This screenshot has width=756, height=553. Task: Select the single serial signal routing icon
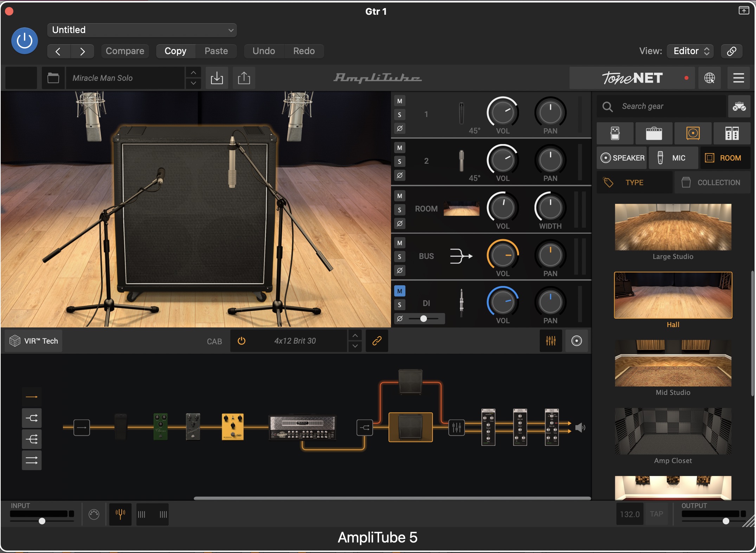point(32,397)
